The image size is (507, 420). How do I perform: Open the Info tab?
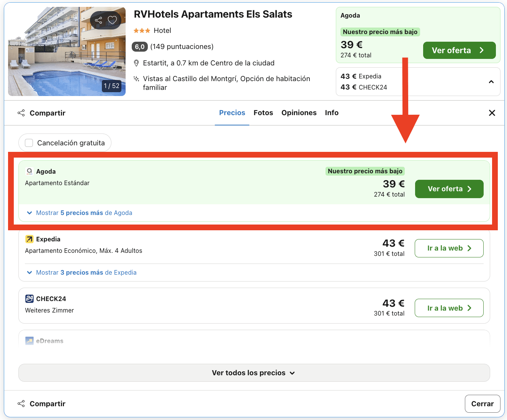point(332,113)
